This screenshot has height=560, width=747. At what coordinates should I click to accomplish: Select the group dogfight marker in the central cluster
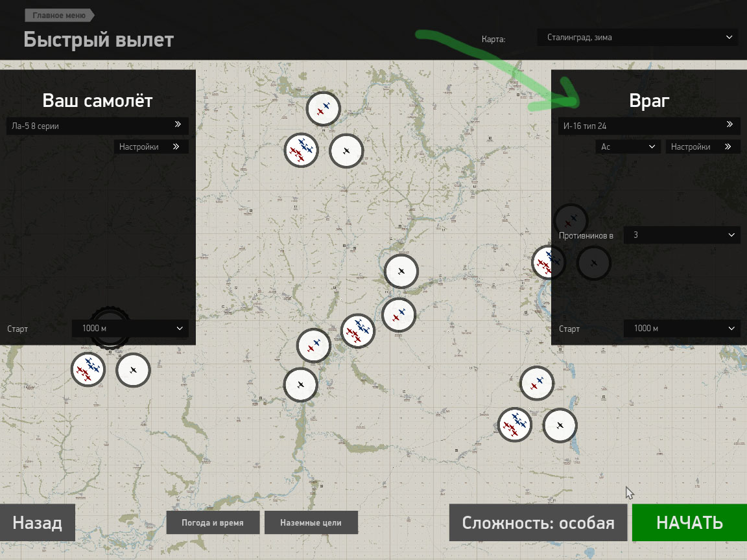click(x=358, y=331)
